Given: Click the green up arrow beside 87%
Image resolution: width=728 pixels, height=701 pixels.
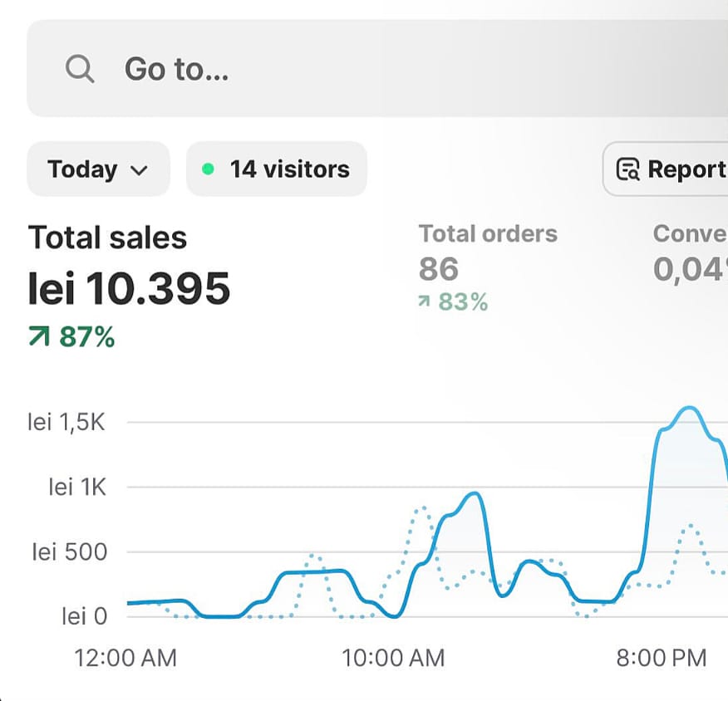Looking at the screenshot, I should (39, 338).
